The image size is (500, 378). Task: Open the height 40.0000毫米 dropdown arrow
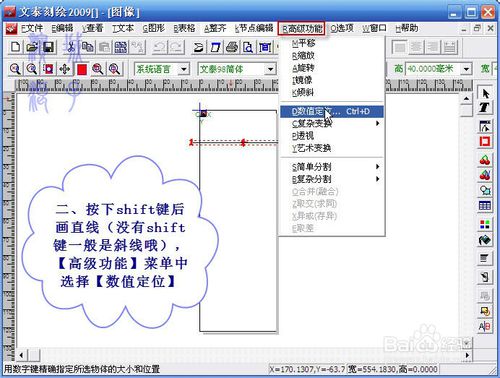click(x=467, y=69)
